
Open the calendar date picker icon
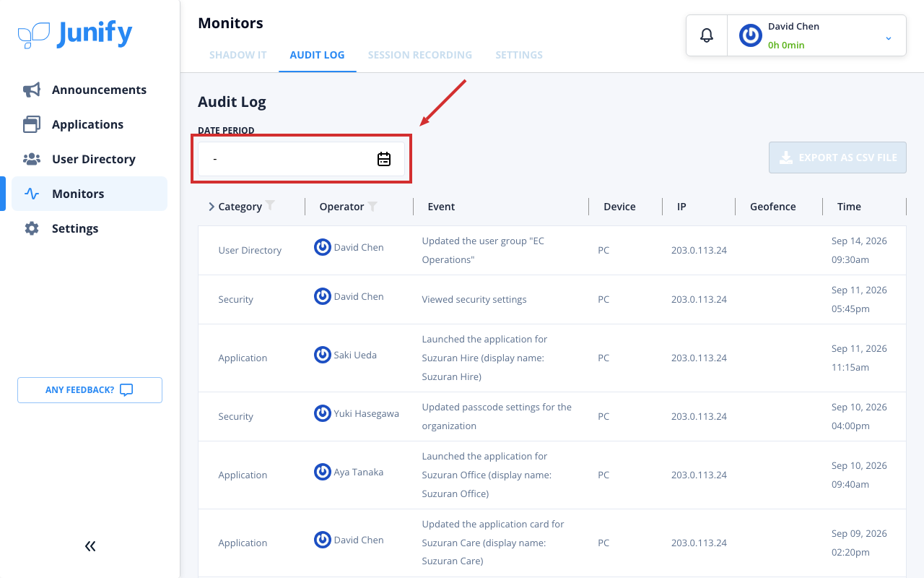[384, 159]
